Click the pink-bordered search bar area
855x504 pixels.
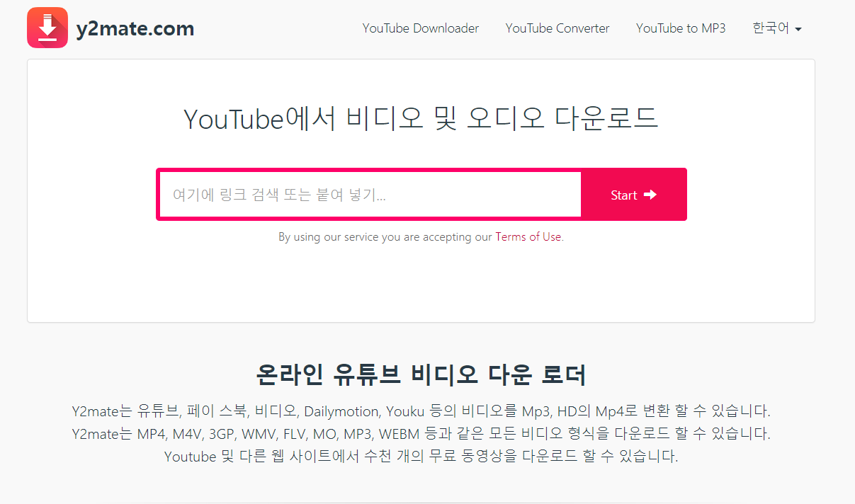coord(368,194)
